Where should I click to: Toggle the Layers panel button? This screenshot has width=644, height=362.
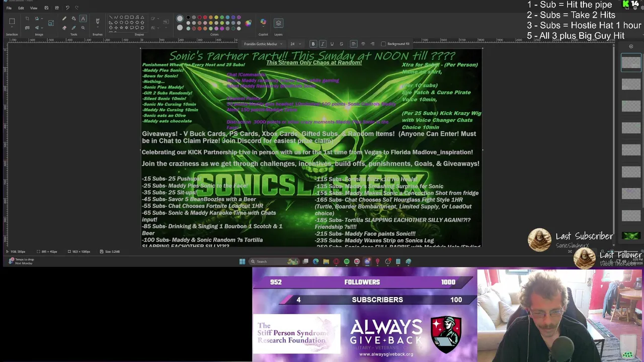[278, 23]
